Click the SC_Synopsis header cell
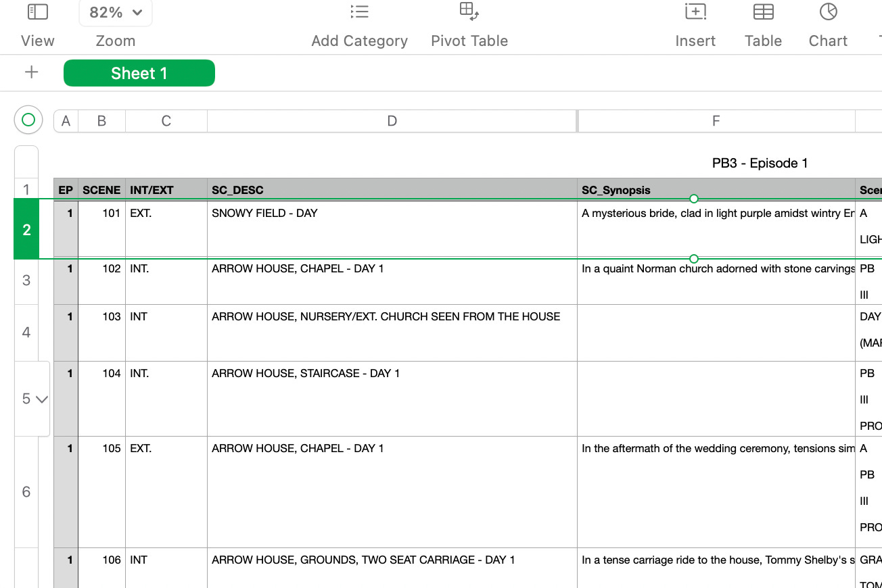 point(716,190)
